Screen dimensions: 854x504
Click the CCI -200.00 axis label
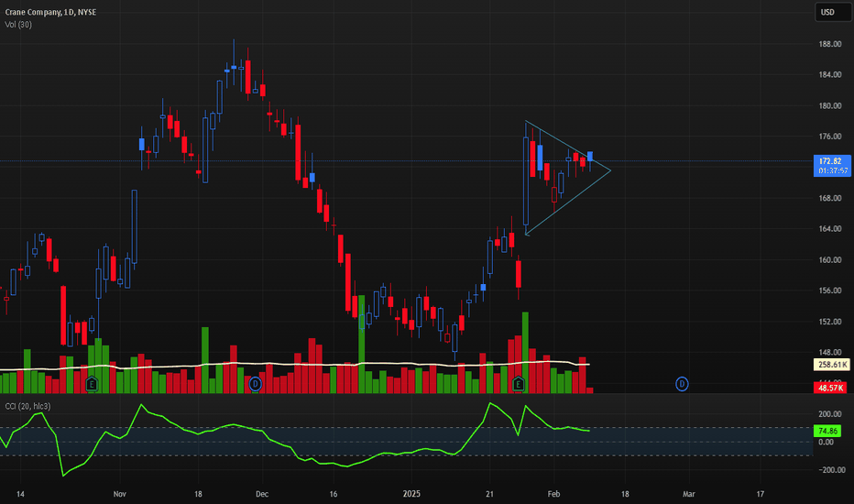click(x=830, y=470)
